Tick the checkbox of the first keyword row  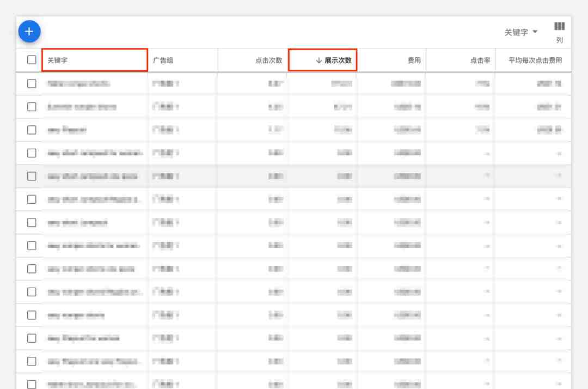pyautogui.click(x=32, y=84)
